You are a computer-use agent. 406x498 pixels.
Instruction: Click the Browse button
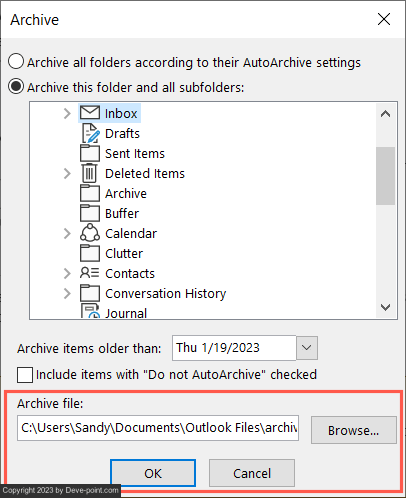point(354,430)
